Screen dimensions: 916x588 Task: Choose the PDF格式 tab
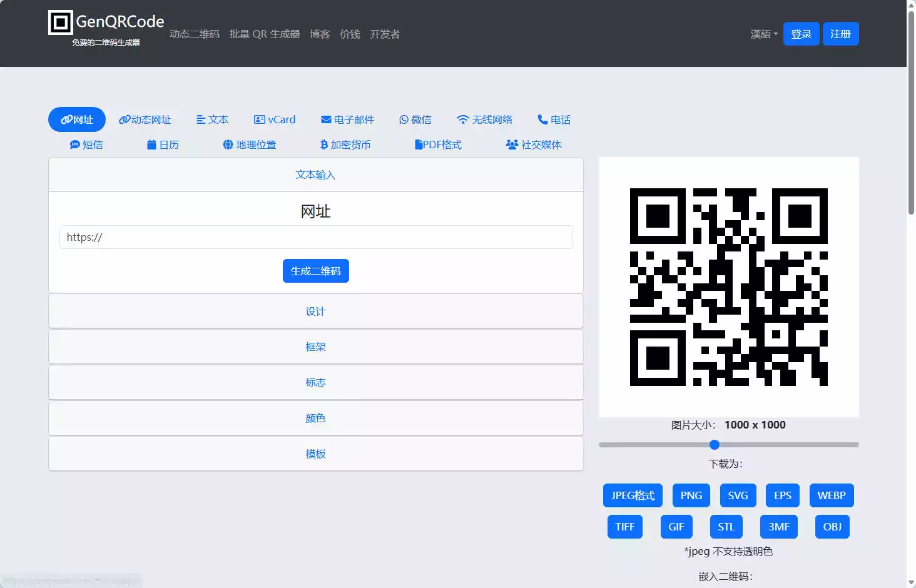(x=438, y=144)
